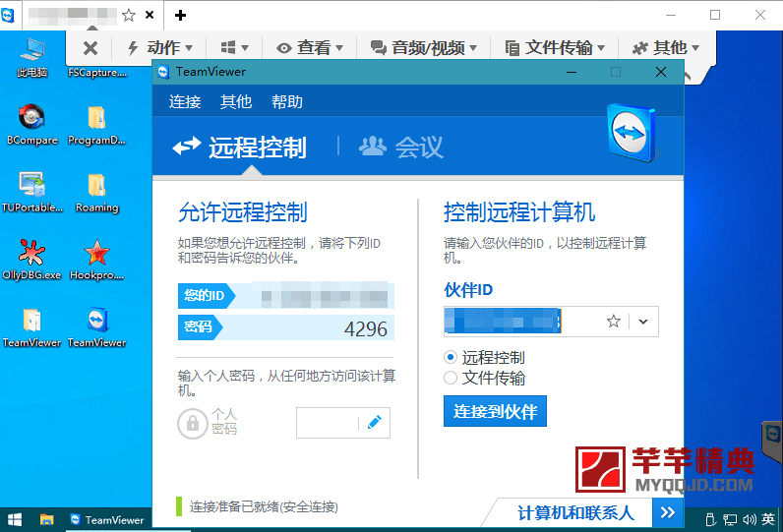The width and height of the screenshot is (783, 532).
Task: Click the volume icon in system tray
Action: point(749,520)
